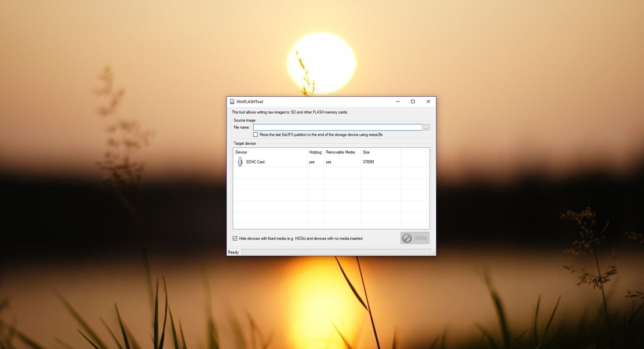
Task: Sort by the Hotplug column header
Action: 315,152
